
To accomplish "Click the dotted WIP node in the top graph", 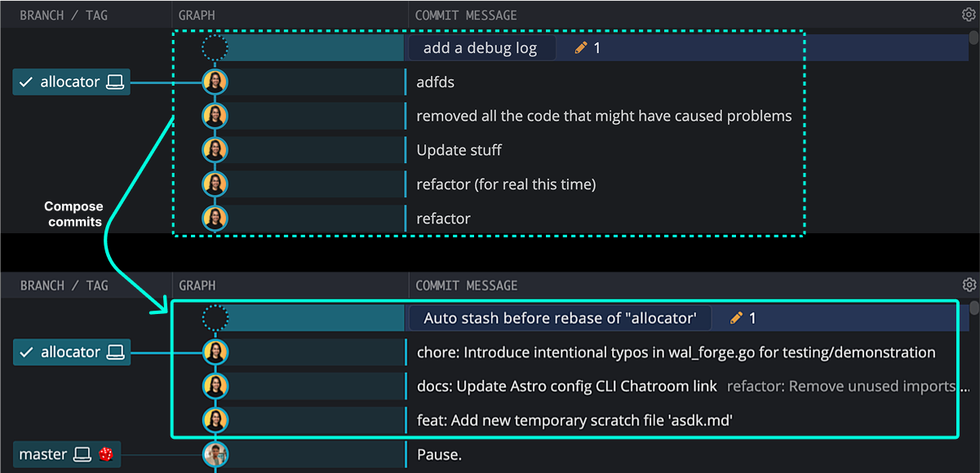I will (x=215, y=46).
